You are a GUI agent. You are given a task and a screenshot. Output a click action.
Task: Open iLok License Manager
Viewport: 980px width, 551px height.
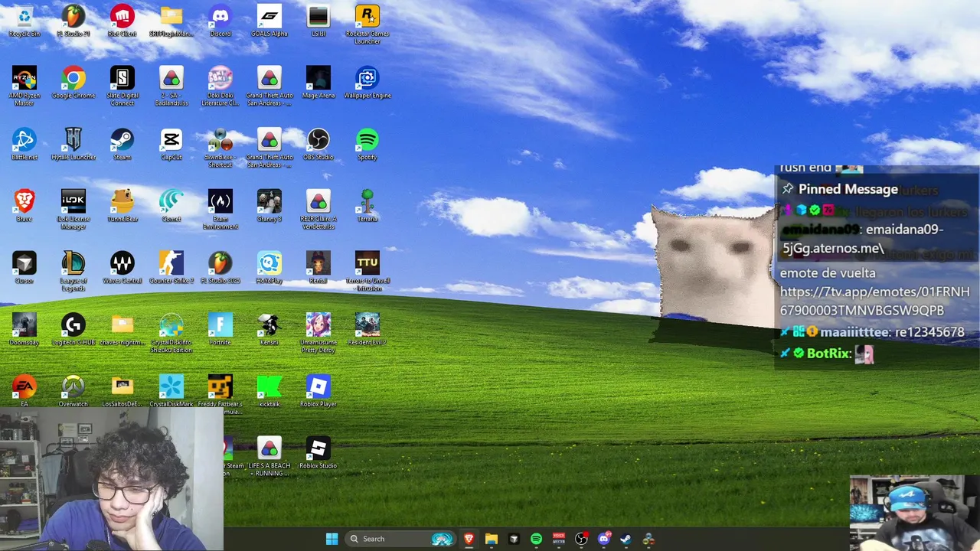tap(73, 209)
